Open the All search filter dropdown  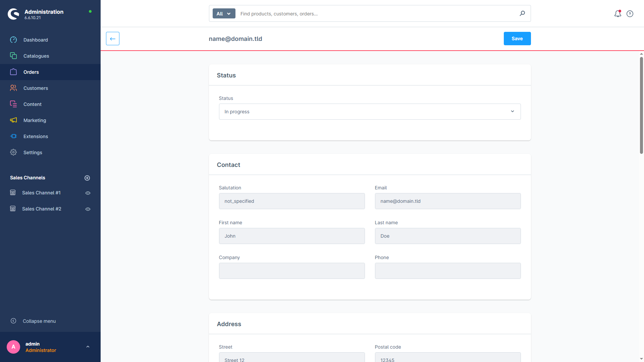point(224,14)
